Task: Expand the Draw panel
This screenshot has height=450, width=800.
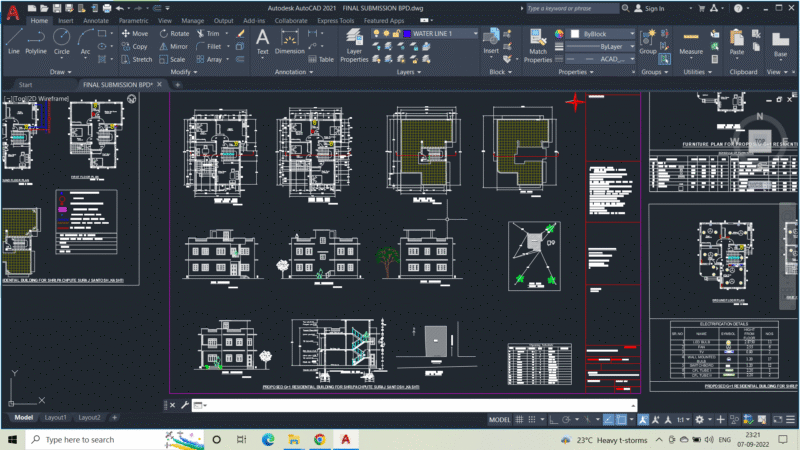Action: click(61, 72)
